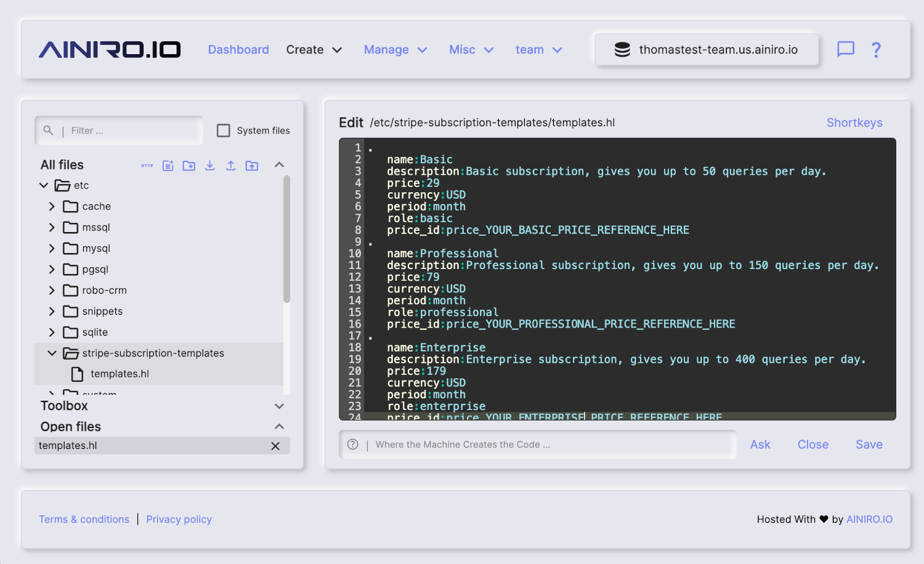Image resolution: width=924 pixels, height=564 pixels.
Task: Expand the pgsql folder
Action: click(52, 269)
